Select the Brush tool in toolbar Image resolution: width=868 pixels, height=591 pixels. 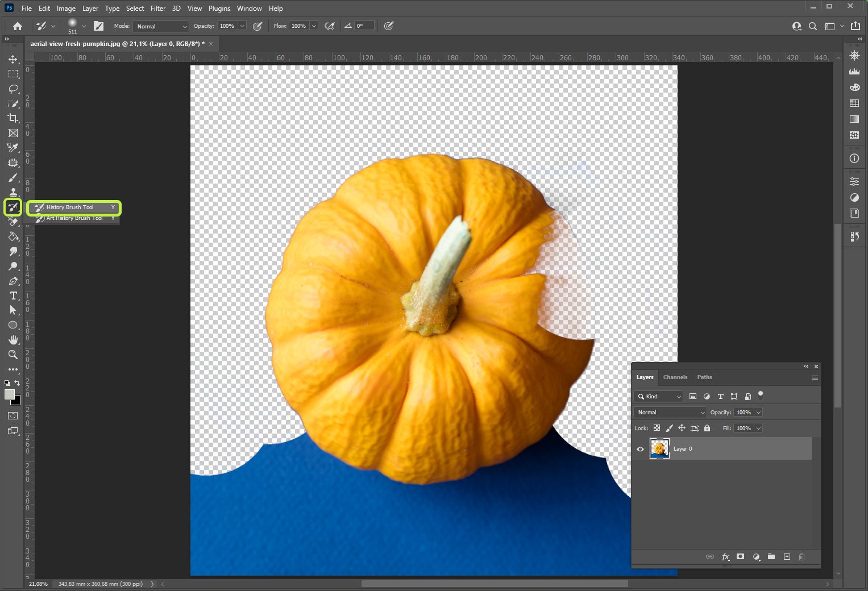pos(13,177)
